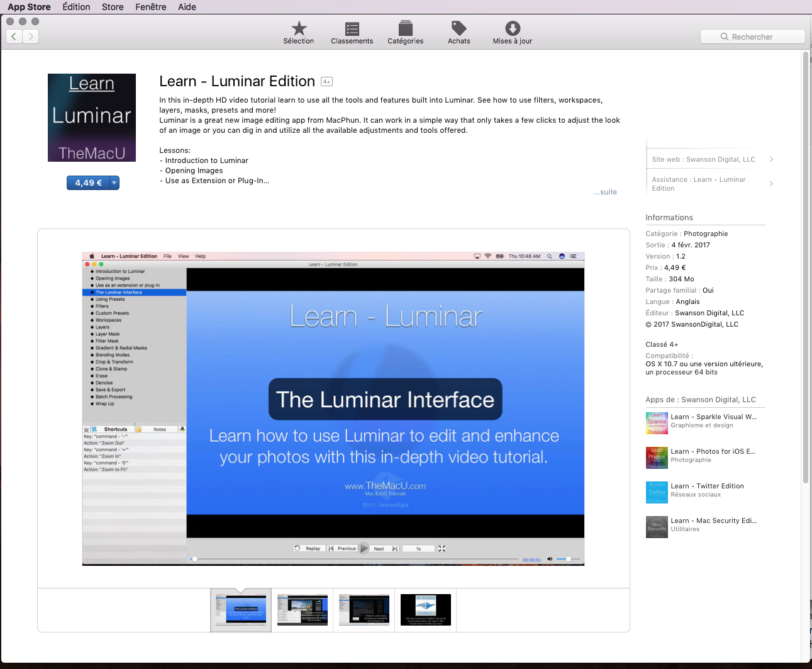Open Site web : Swanson Digital, LLC
Screen dimensions: 812x669
(x=703, y=159)
